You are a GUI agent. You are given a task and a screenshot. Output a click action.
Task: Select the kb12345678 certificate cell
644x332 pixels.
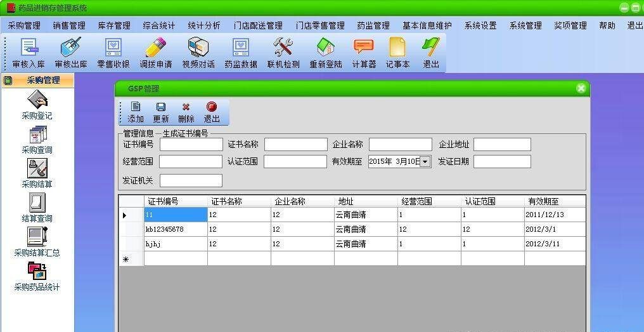(x=176, y=229)
